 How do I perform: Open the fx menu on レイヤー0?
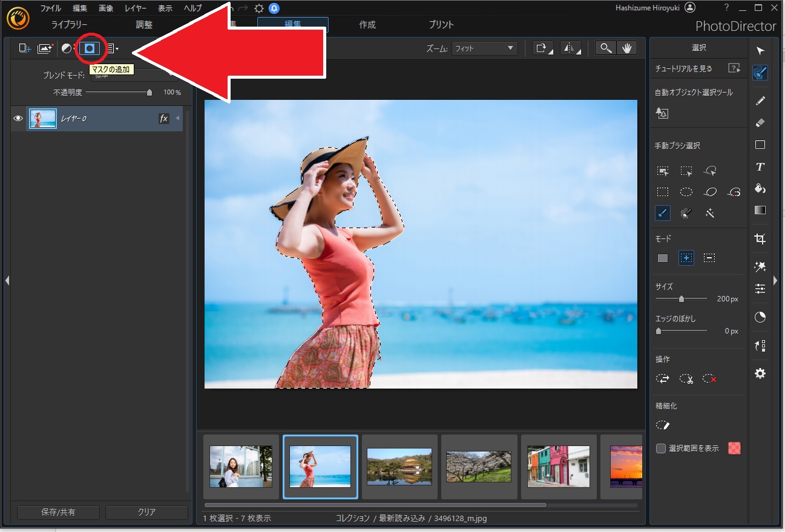click(x=163, y=119)
